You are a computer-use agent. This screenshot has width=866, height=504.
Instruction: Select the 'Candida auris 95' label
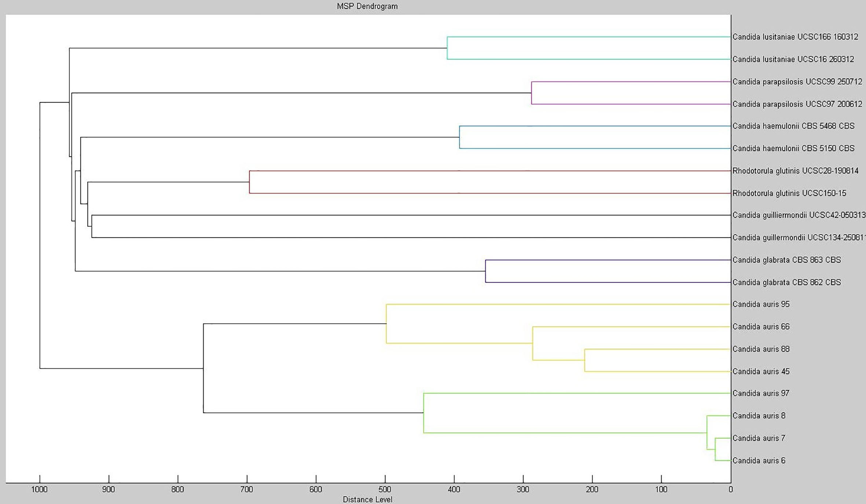761,304
